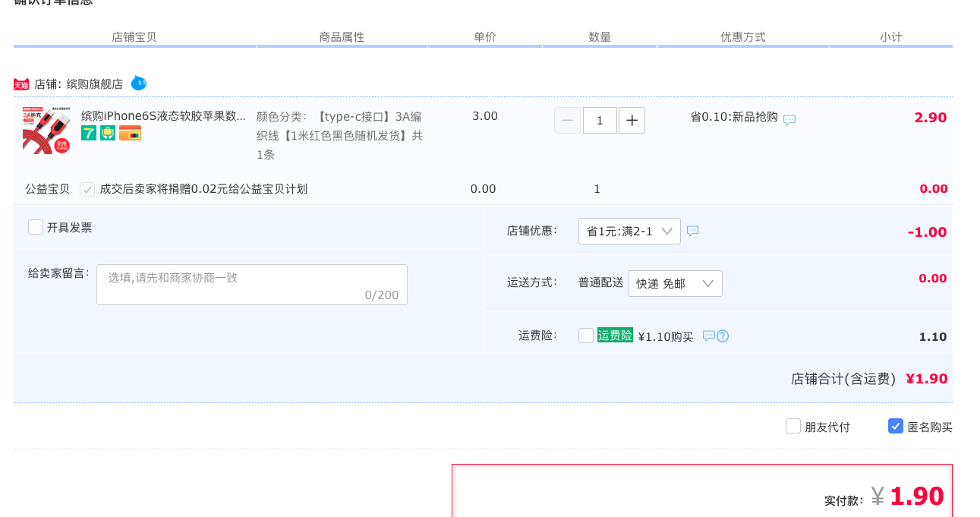Click the green shopping-bag service badge

[x=108, y=133]
